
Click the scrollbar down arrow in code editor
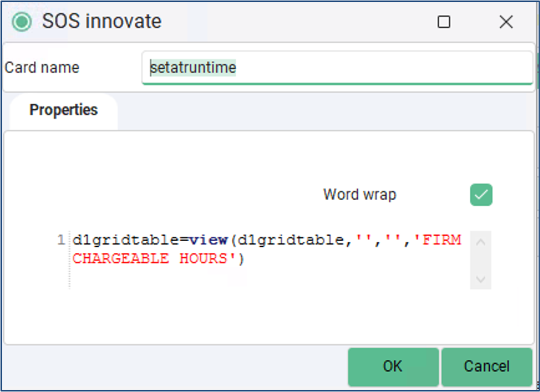[x=480, y=279]
